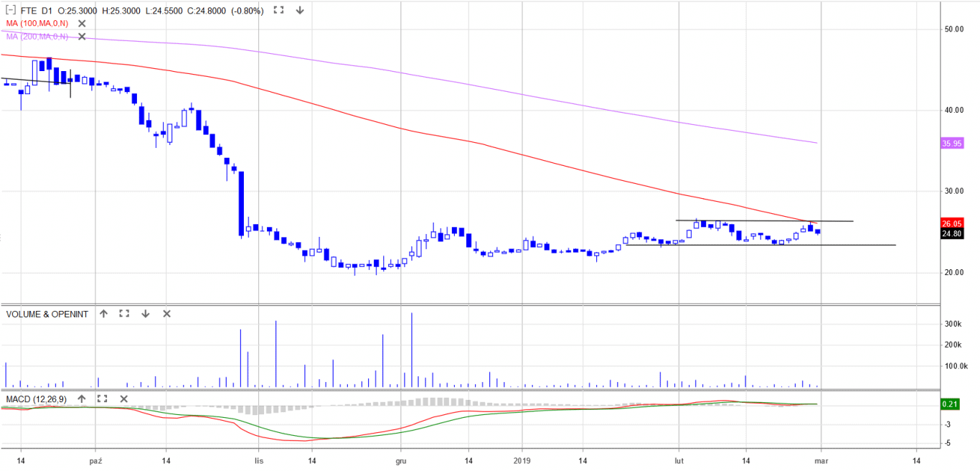Image resolution: width=980 pixels, height=471 pixels.
Task: Click the 20.00 price axis label
Action: pos(953,273)
